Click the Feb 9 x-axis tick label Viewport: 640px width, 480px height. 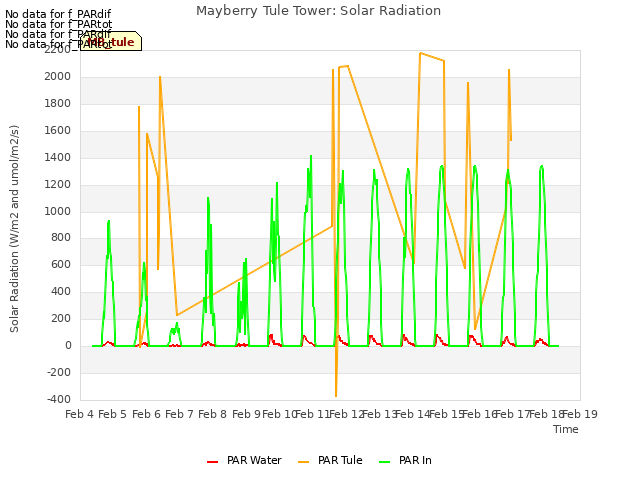tap(246, 414)
